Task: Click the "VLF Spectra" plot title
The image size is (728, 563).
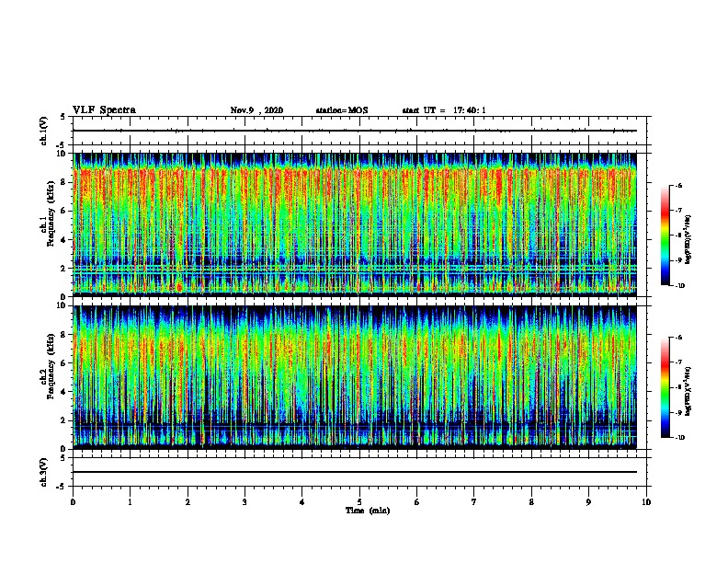Action: coord(104,110)
